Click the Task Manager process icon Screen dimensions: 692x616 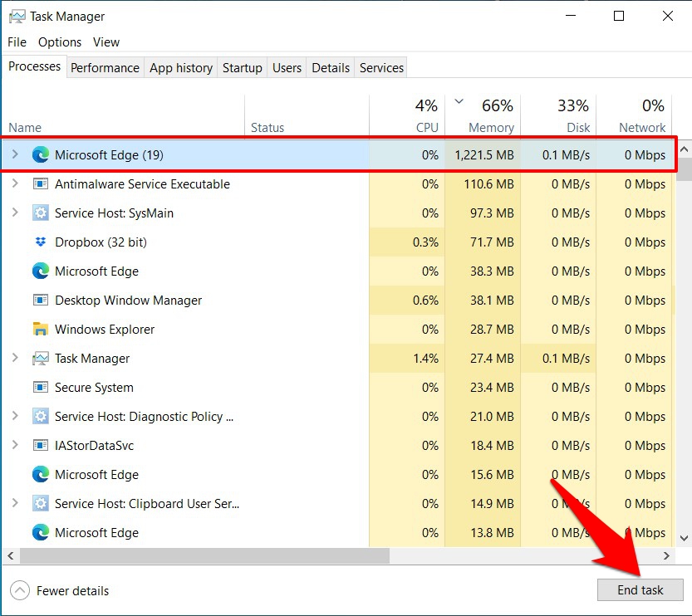[x=41, y=358]
